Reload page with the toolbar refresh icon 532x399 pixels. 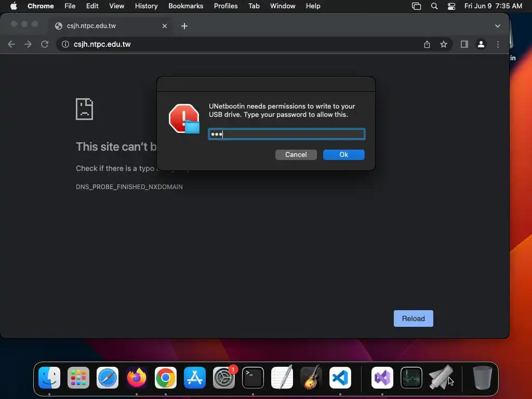[x=45, y=44]
